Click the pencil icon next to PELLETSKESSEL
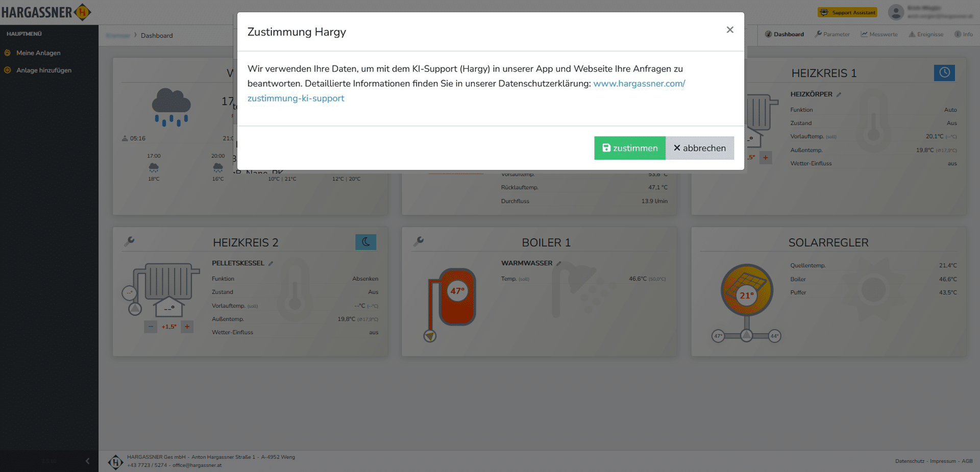 [271, 263]
